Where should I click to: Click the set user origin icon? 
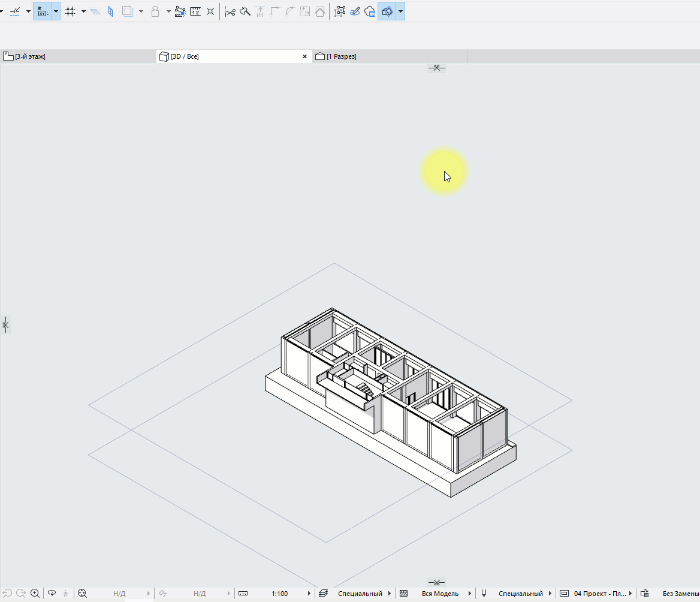[210, 11]
